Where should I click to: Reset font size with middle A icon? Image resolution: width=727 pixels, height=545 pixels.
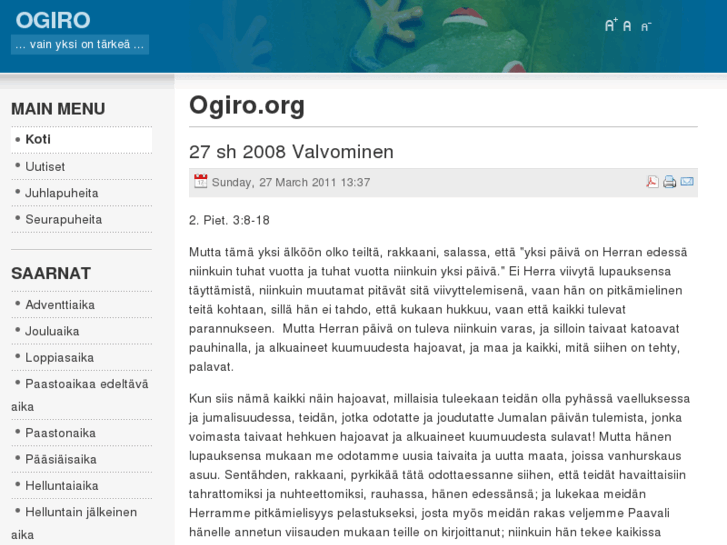[x=627, y=26]
